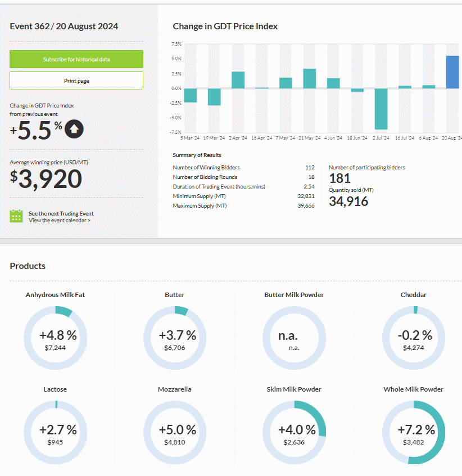The image size is (462, 476).
Task: Click the Change in GDT Price Index chart title
Action: 225,26
